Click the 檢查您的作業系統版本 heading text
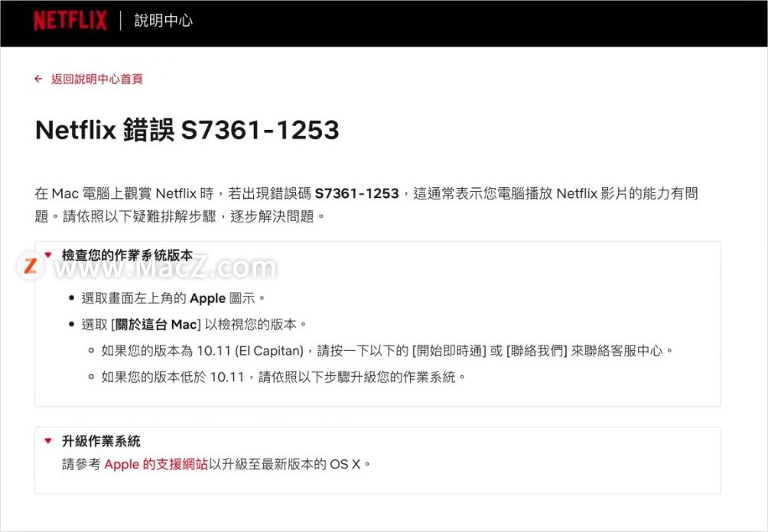The width and height of the screenshot is (768, 532). point(127,255)
